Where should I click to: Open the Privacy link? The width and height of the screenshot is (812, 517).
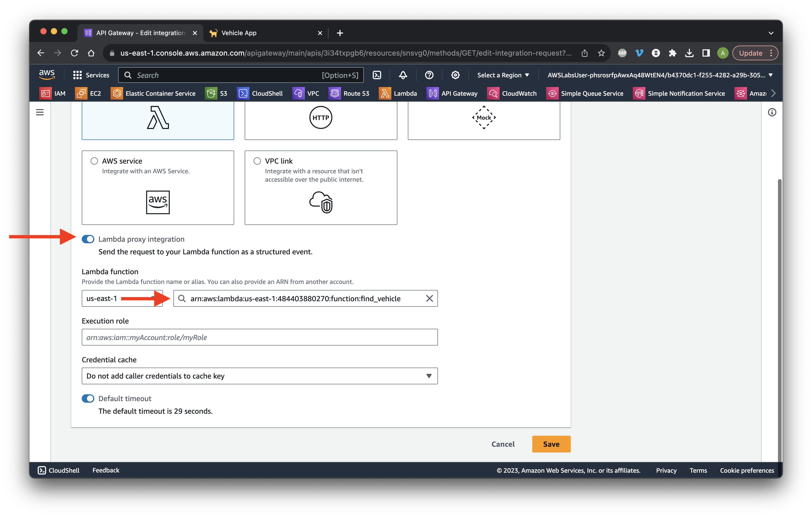click(666, 470)
